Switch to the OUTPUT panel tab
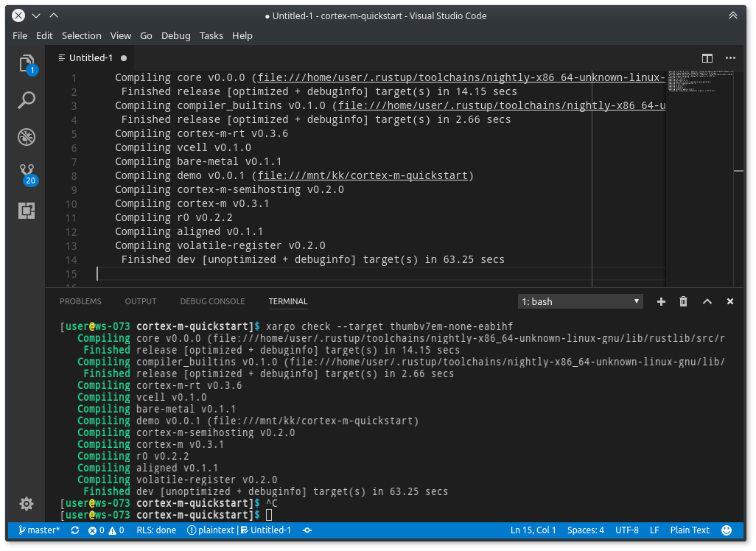Screen dimensions: 756x551 [x=141, y=301]
